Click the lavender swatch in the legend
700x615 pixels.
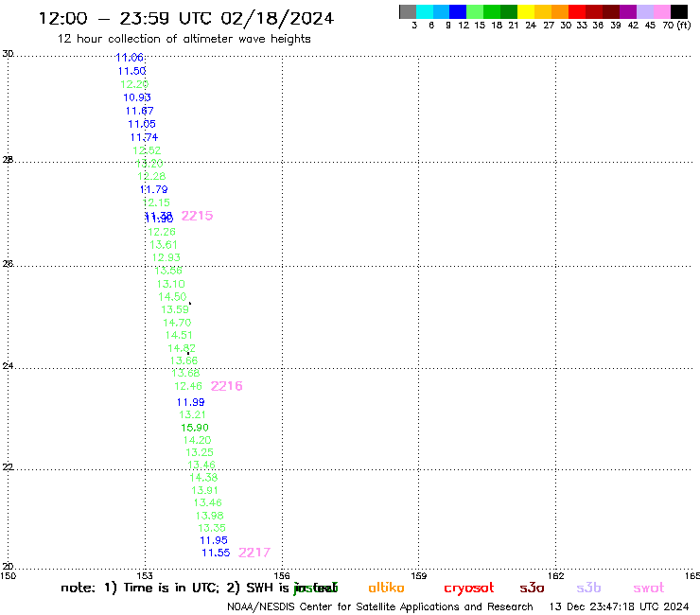[x=644, y=11]
